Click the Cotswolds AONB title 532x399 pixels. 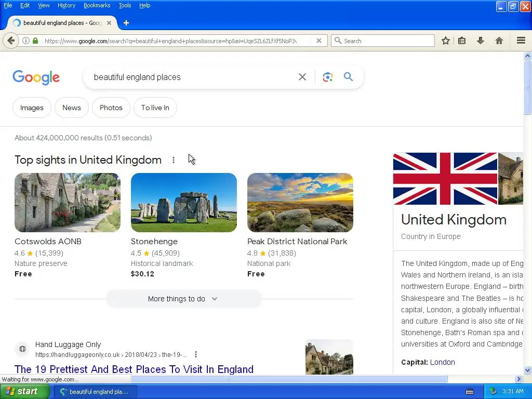[x=48, y=241]
